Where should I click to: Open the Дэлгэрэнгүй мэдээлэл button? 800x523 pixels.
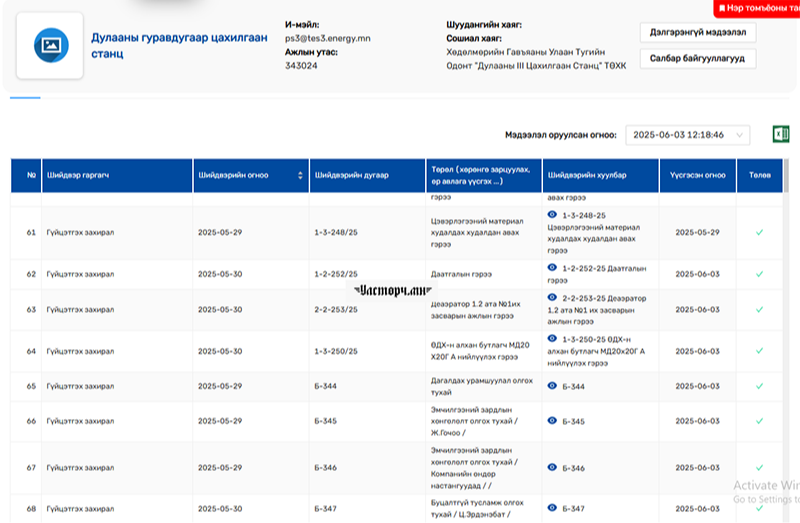pyautogui.click(x=697, y=32)
